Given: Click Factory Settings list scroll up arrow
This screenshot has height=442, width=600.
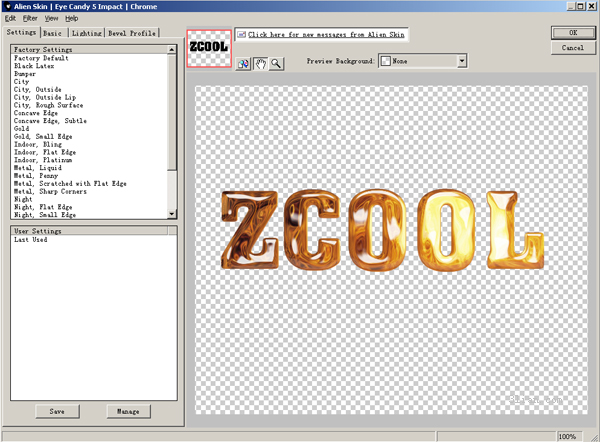Looking at the screenshot, I should (x=172, y=49).
